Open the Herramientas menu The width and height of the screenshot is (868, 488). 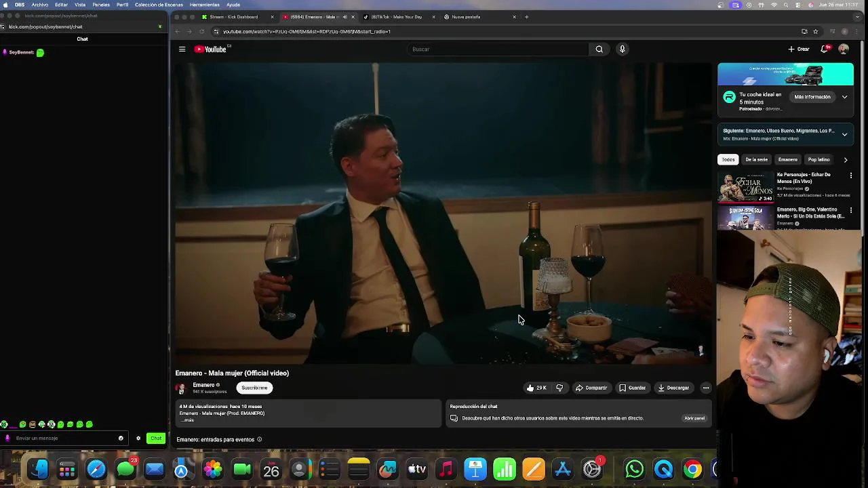coord(204,5)
